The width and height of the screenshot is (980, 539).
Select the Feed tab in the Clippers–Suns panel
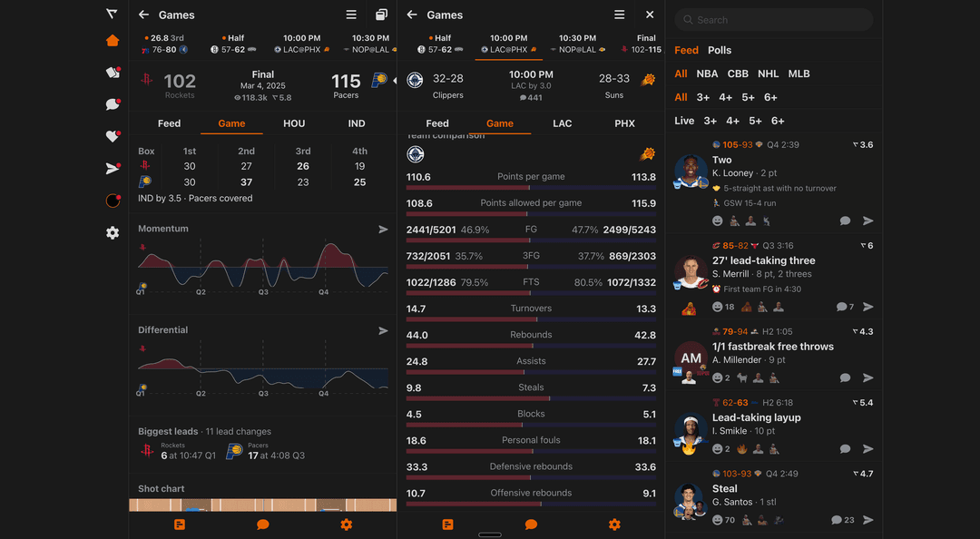(436, 123)
